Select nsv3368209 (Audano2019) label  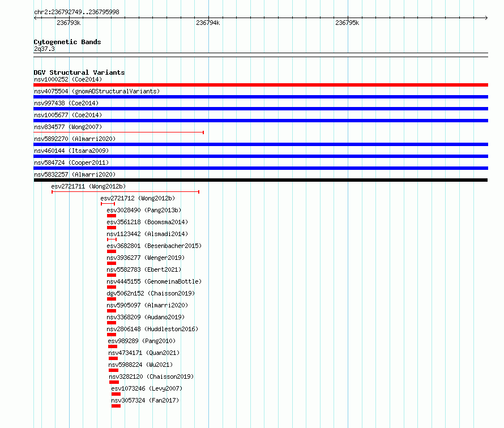click(146, 317)
